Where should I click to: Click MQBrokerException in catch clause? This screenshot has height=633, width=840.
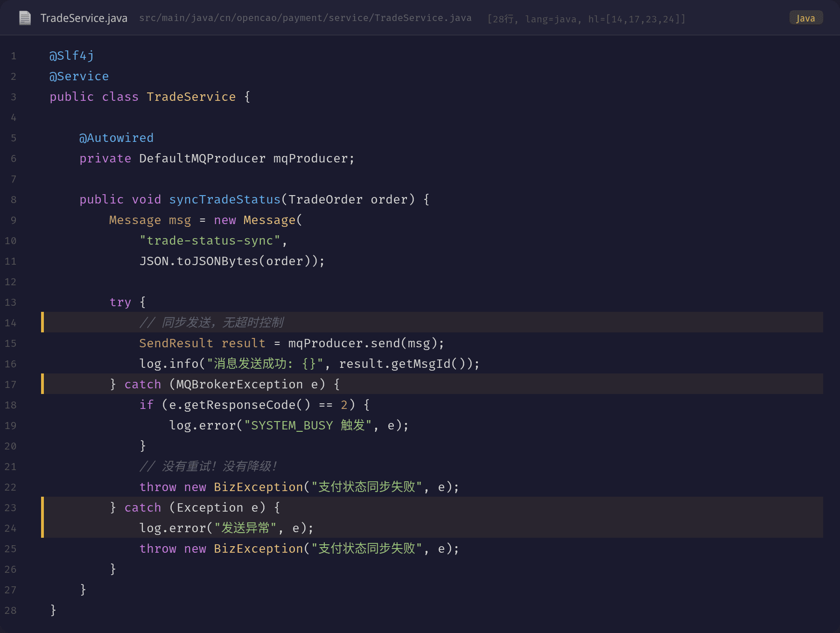(x=240, y=385)
